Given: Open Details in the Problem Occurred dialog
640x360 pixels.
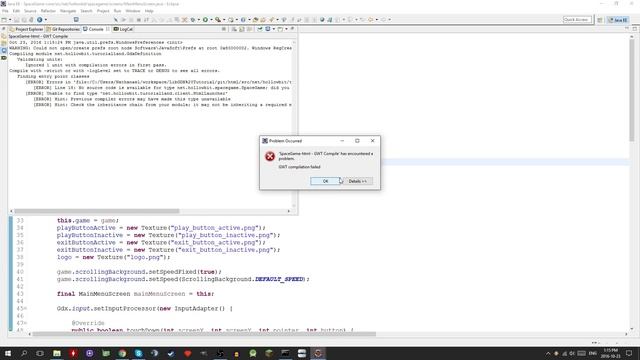Looking at the screenshot, I should [358, 181].
